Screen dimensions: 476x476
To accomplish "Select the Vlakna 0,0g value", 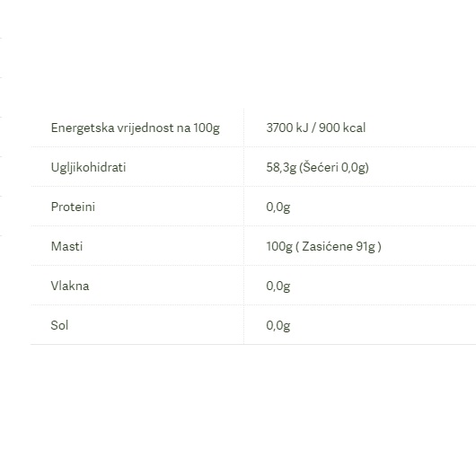I will [278, 286].
